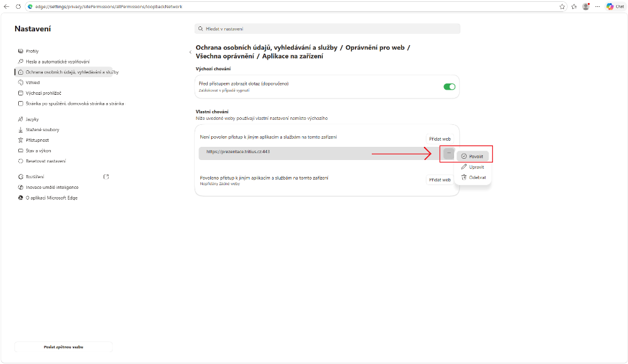Click Přidat web in the blocked section
The width and height of the screenshot is (628, 364).
[x=440, y=139]
